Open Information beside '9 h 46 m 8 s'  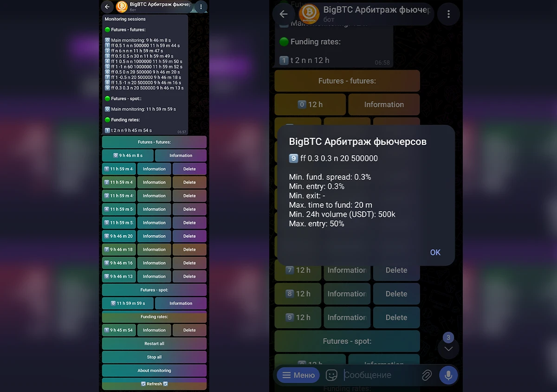(181, 155)
